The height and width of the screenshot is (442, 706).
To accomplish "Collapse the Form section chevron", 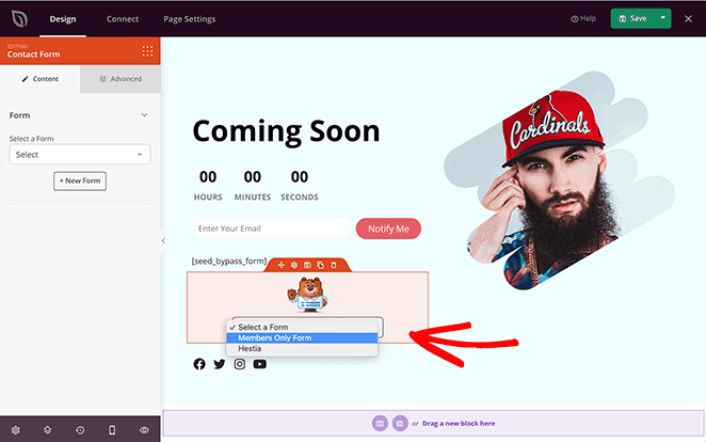I will pyautogui.click(x=144, y=115).
